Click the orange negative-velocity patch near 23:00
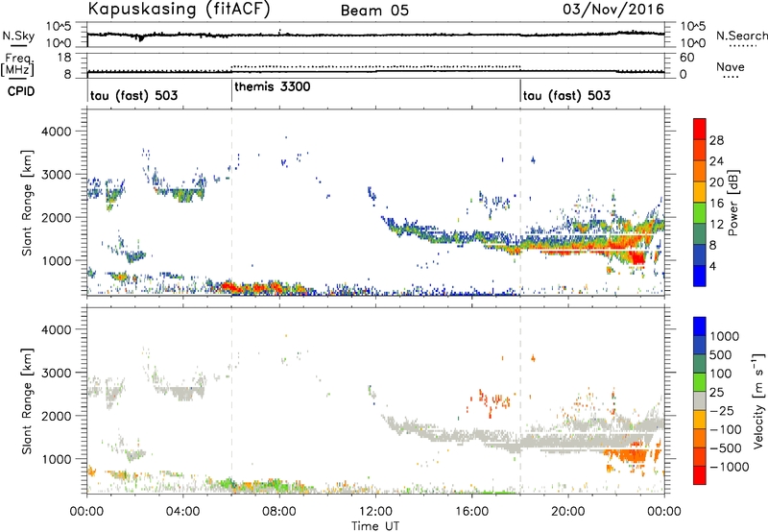Viewport: 768px width, 532px height. 632,456
